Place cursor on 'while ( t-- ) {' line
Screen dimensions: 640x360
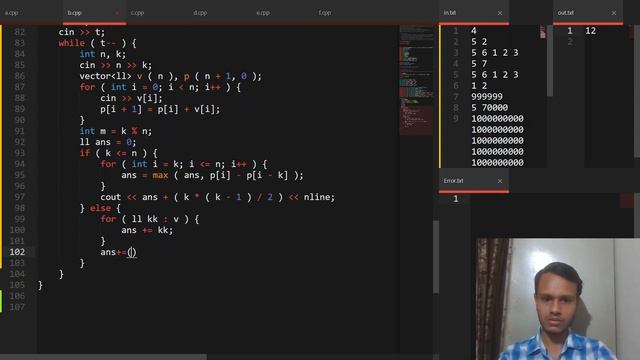coord(97,43)
